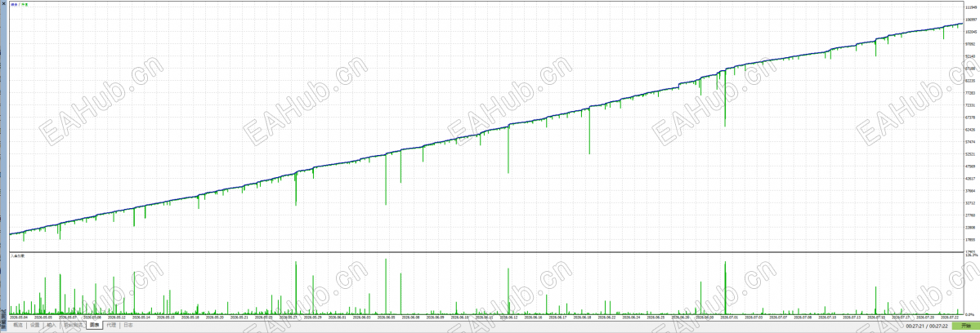The height and width of the screenshot is (333, 980).
Task: Click the 2026.06.08 date on the time axis
Action: (x=410, y=317)
